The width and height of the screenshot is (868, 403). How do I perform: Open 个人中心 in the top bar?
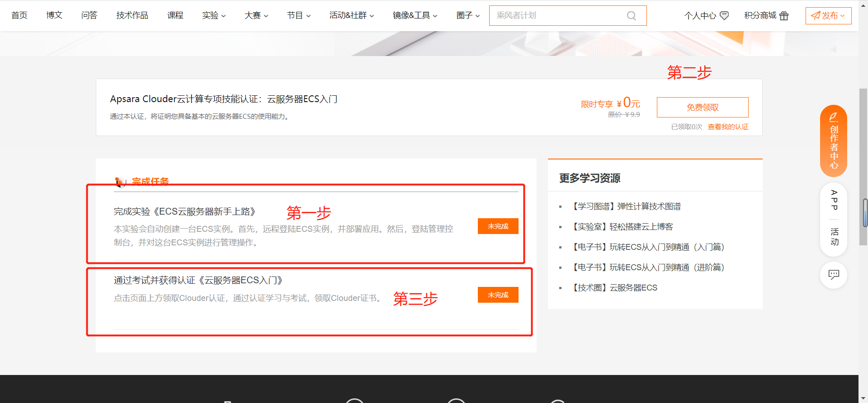point(700,16)
